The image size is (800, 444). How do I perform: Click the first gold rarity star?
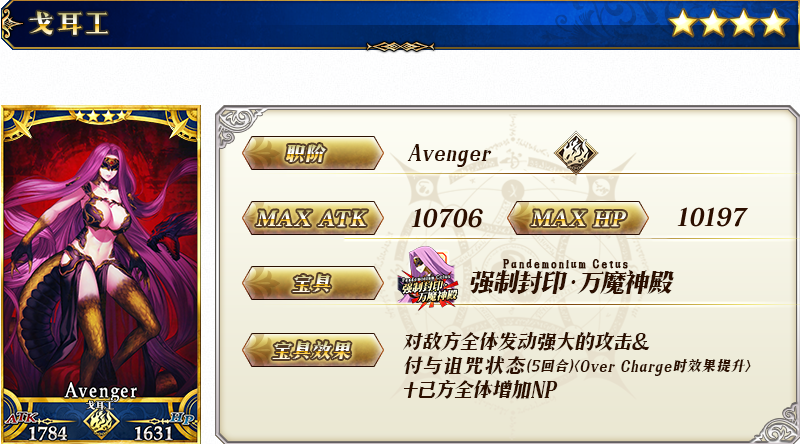[682, 24]
